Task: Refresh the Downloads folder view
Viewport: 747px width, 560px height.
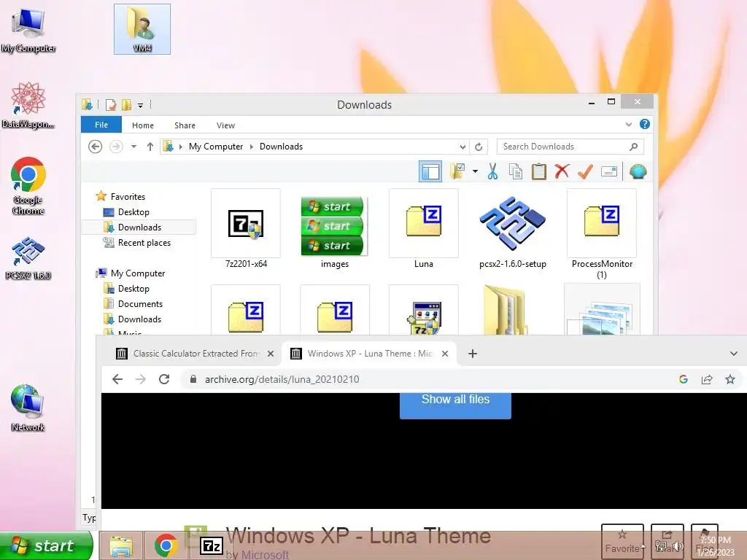Action: 479,147
